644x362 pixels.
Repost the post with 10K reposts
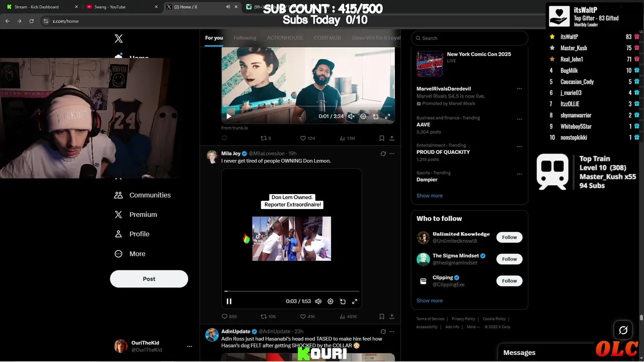coord(268,317)
